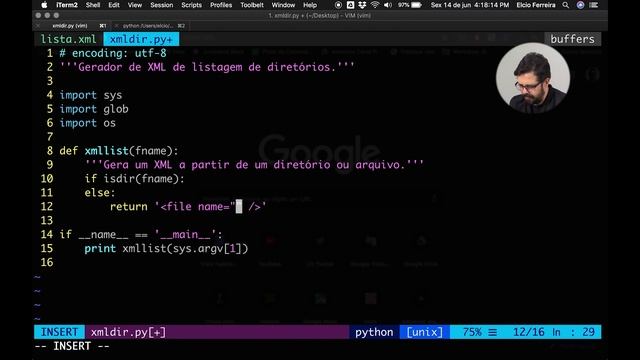Open the Profiles menu

pyautogui.click(x=221, y=5)
